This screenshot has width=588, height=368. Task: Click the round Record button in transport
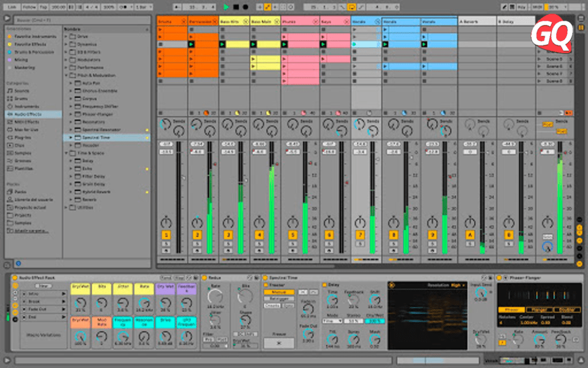246,7
